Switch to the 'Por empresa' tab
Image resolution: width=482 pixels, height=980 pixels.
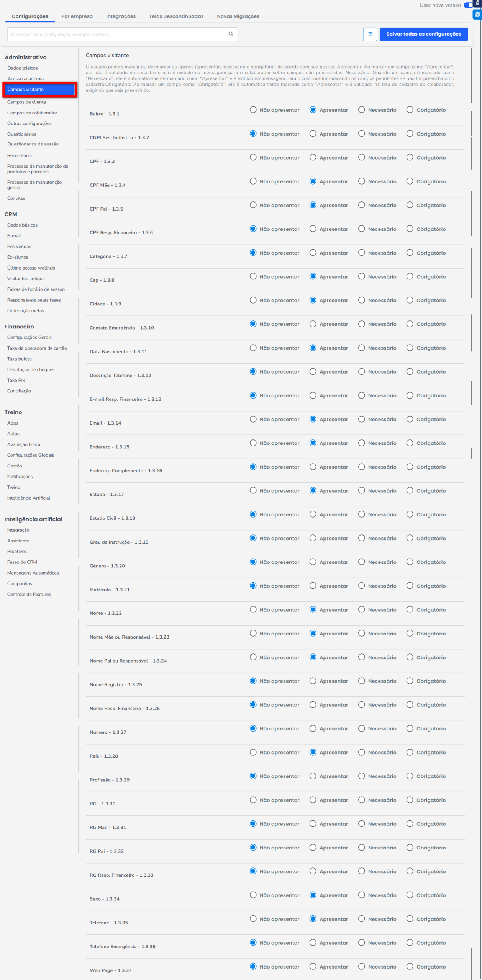(x=77, y=16)
